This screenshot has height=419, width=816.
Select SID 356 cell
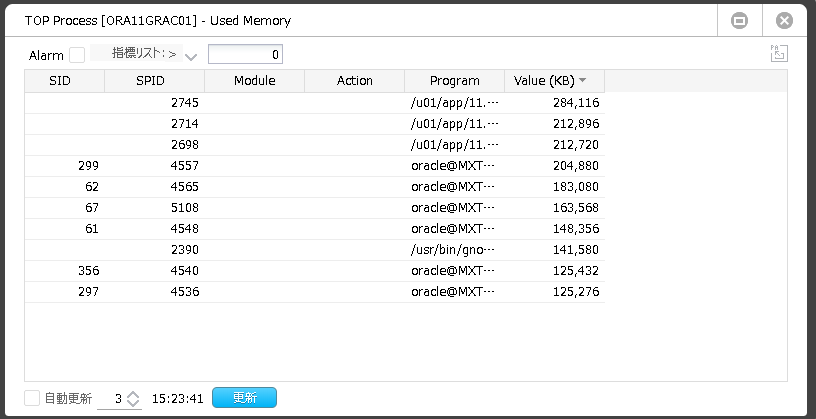point(65,271)
